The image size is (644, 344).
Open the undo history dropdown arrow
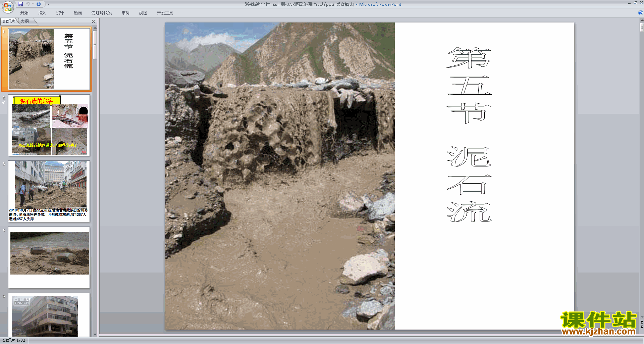coord(33,4)
